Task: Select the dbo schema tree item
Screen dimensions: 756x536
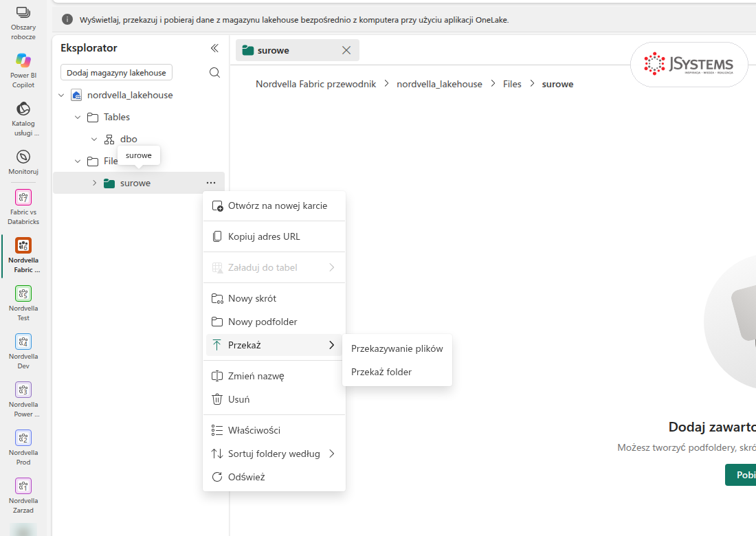Action: (129, 139)
